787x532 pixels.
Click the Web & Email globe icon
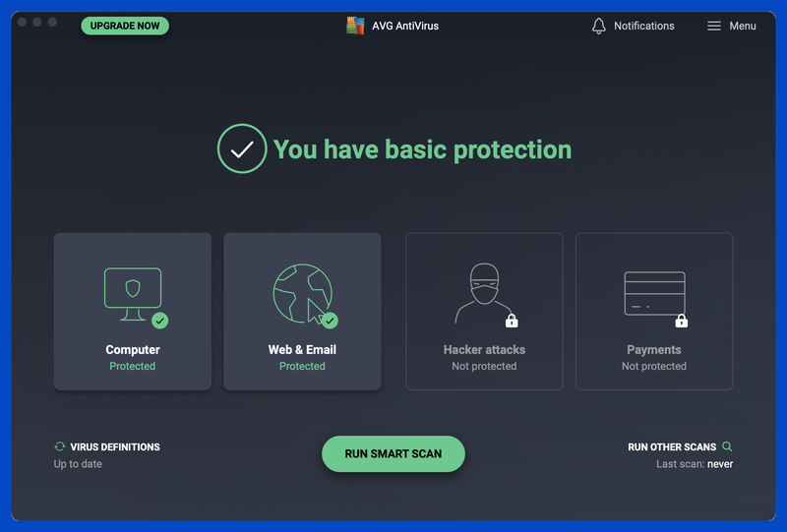tap(302, 293)
